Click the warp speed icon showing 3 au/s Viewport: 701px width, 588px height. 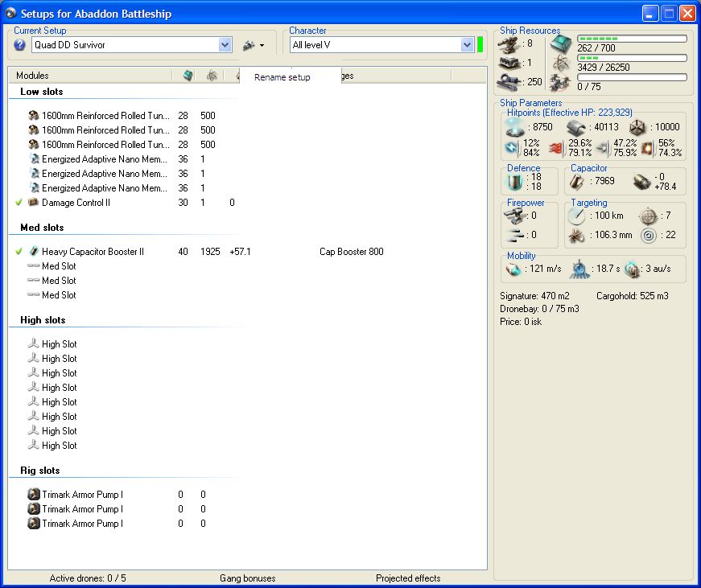click(632, 269)
